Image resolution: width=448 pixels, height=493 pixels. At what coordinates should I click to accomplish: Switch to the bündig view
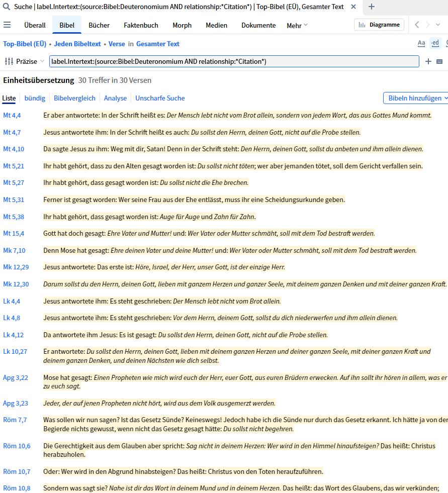pyautogui.click(x=35, y=98)
